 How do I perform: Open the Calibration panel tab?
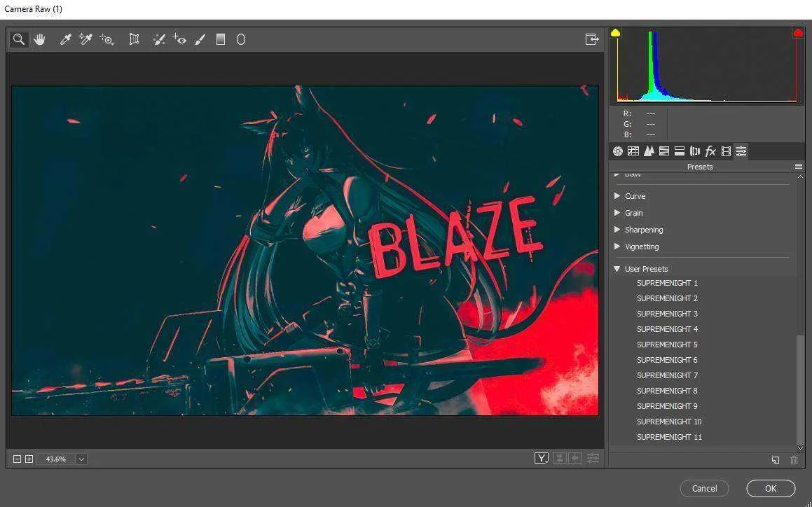[726, 151]
